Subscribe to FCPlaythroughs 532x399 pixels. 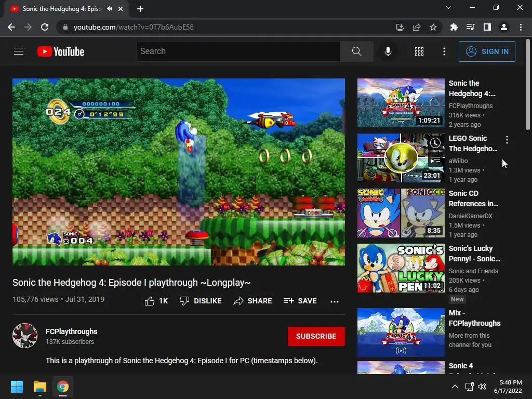tap(316, 336)
